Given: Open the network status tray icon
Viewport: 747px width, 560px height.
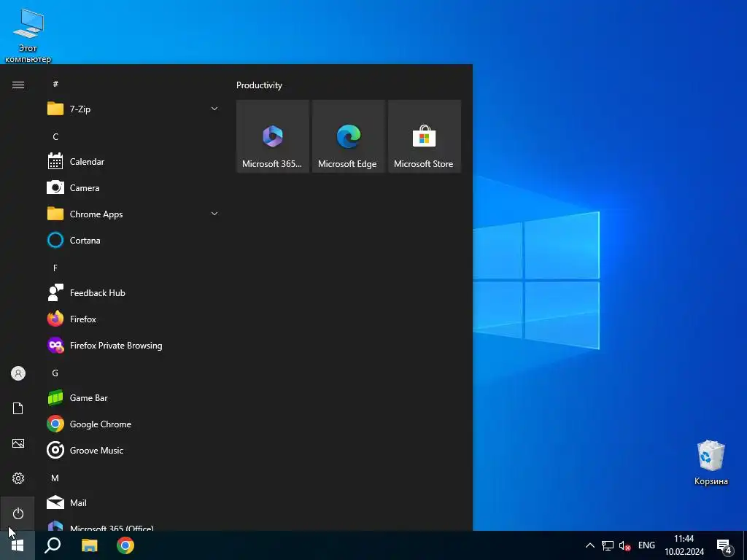Looking at the screenshot, I should pos(608,545).
